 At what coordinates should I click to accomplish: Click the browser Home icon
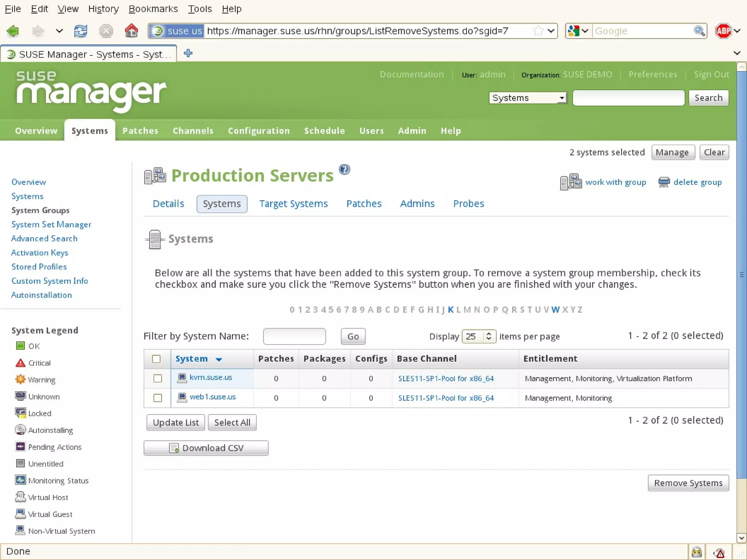click(131, 31)
